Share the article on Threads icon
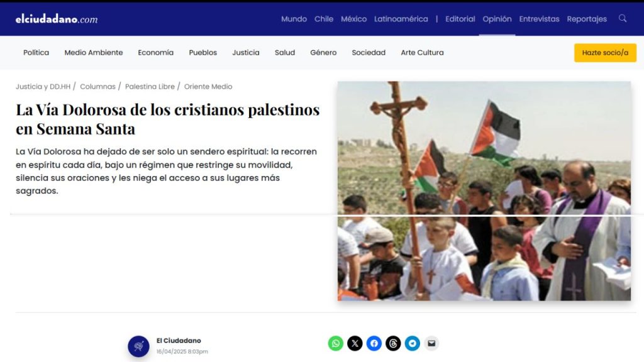Image resolution: width=644 pixels, height=362 pixels. 393,343
